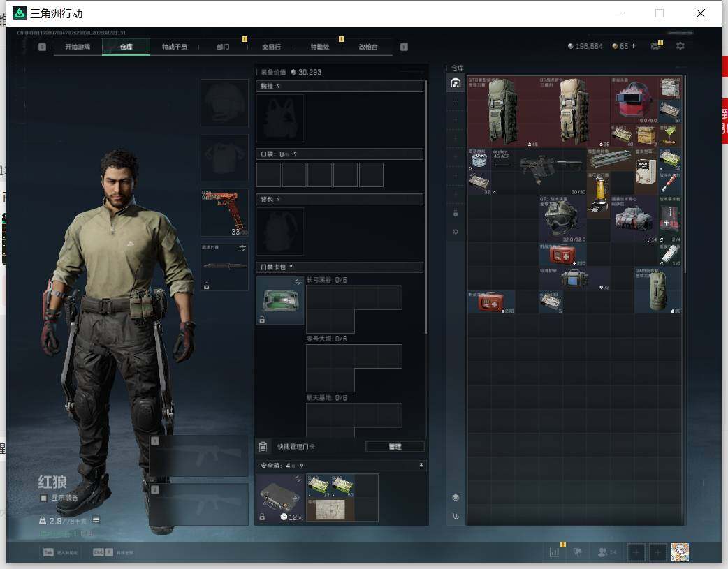
Task: Select the Vector 45 ACP weapon
Action: (539, 171)
